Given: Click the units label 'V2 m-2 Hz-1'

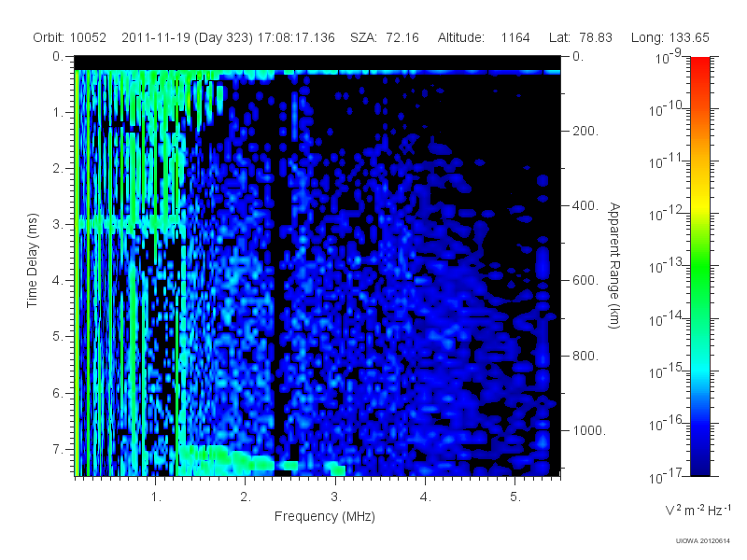Looking at the screenshot, I should click(698, 510).
